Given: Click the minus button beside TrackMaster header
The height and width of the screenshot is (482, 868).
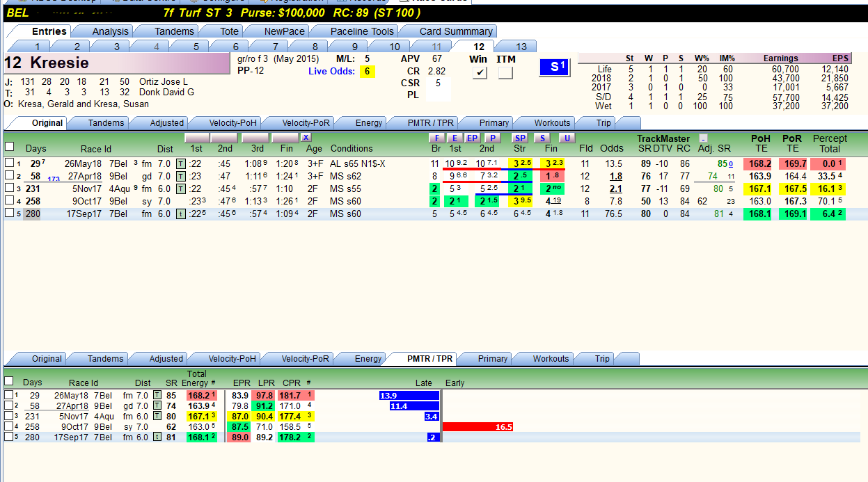Looking at the screenshot, I should click(x=703, y=138).
